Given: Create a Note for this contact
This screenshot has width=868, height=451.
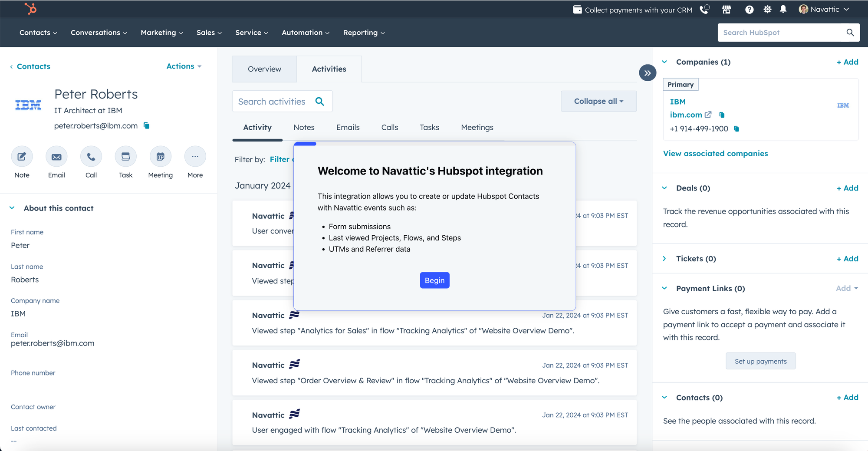Looking at the screenshot, I should point(22,157).
